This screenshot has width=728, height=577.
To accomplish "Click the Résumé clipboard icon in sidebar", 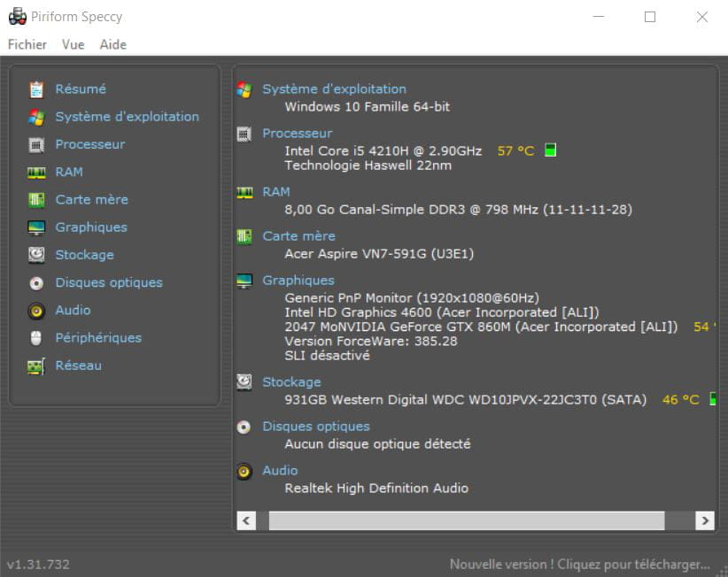I will [x=36, y=89].
